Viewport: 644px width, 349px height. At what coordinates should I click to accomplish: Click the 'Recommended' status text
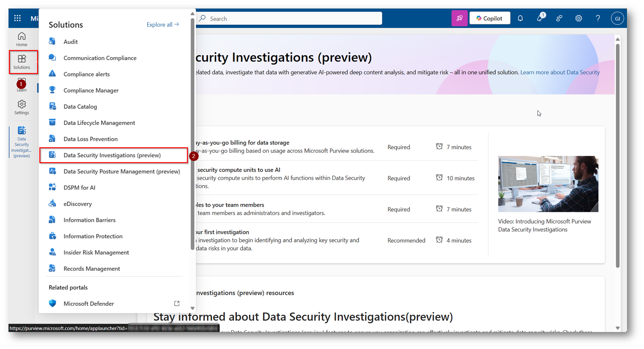point(406,240)
